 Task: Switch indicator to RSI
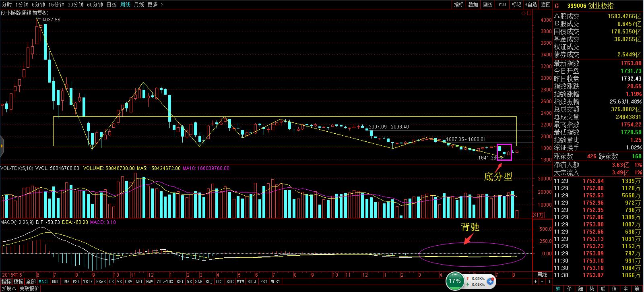180,282
